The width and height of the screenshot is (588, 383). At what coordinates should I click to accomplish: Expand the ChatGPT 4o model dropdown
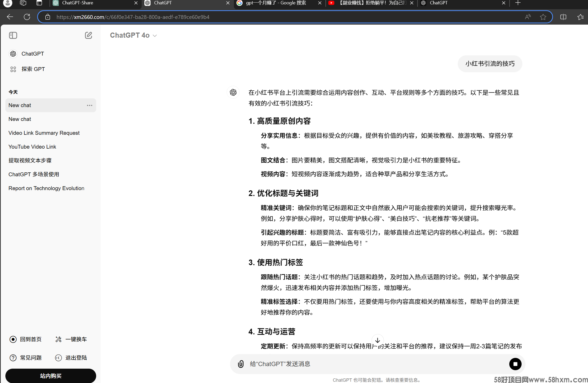point(133,35)
